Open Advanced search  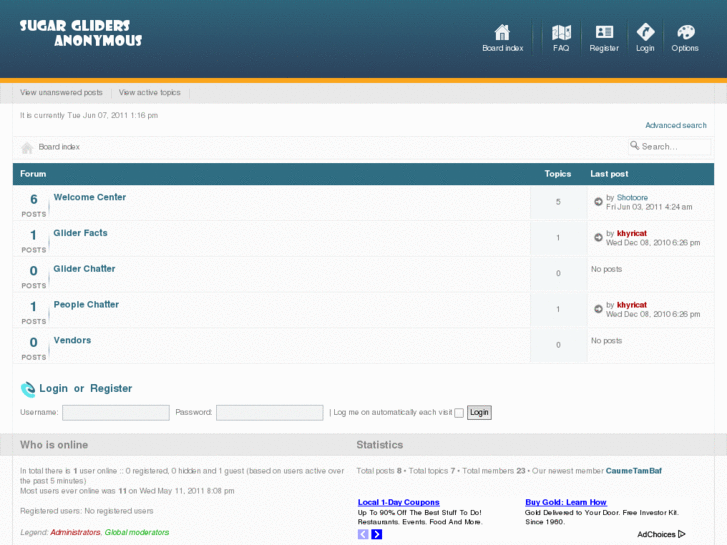[x=676, y=125]
